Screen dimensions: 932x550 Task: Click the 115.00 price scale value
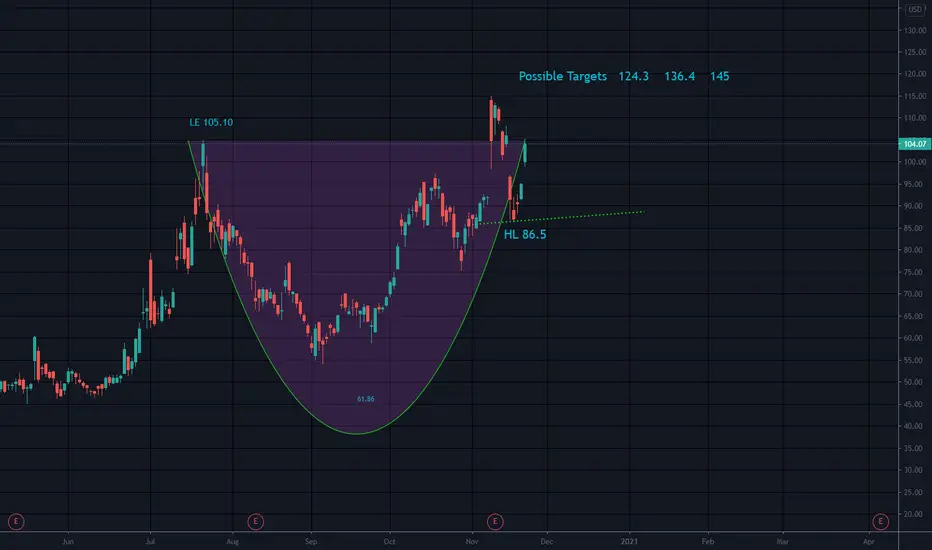[x=915, y=96]
